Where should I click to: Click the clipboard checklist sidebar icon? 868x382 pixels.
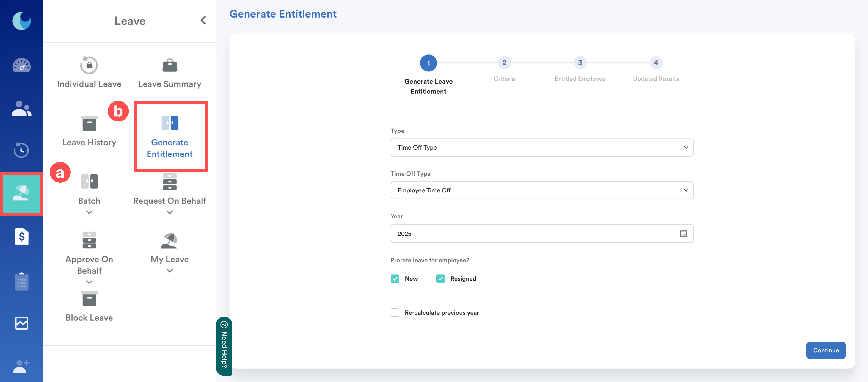click(x=21, y=281)
